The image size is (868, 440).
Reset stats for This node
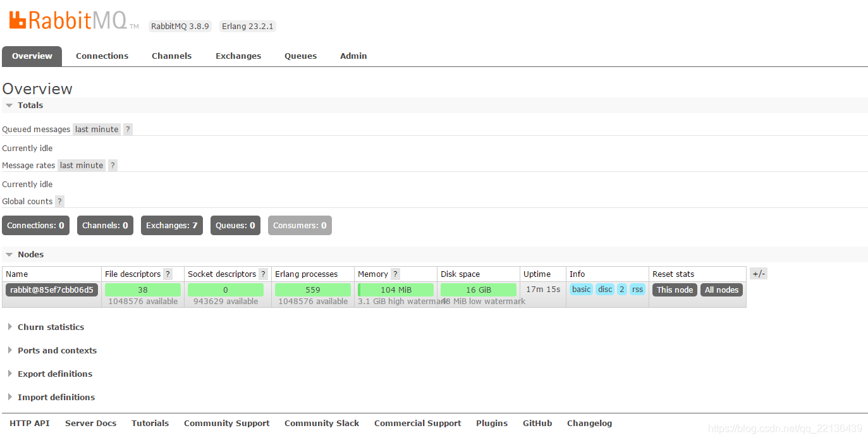click(x=675, y=290)
